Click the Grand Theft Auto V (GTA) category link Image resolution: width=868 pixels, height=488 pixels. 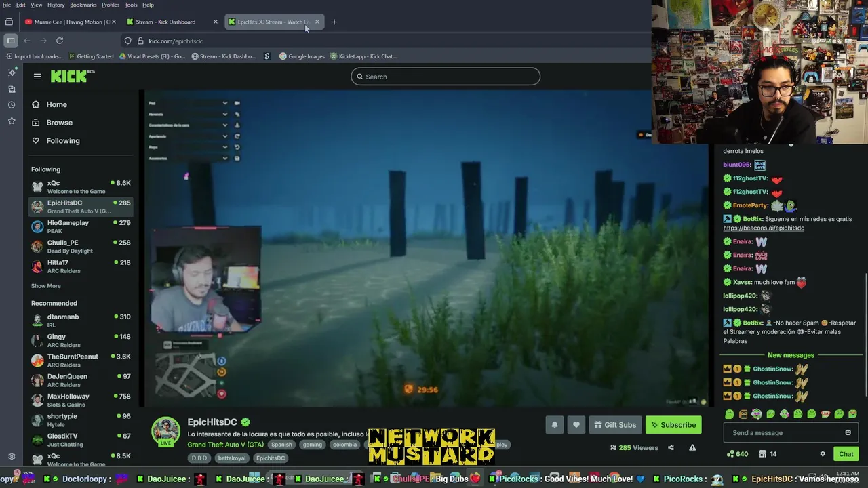pos(226,445)
